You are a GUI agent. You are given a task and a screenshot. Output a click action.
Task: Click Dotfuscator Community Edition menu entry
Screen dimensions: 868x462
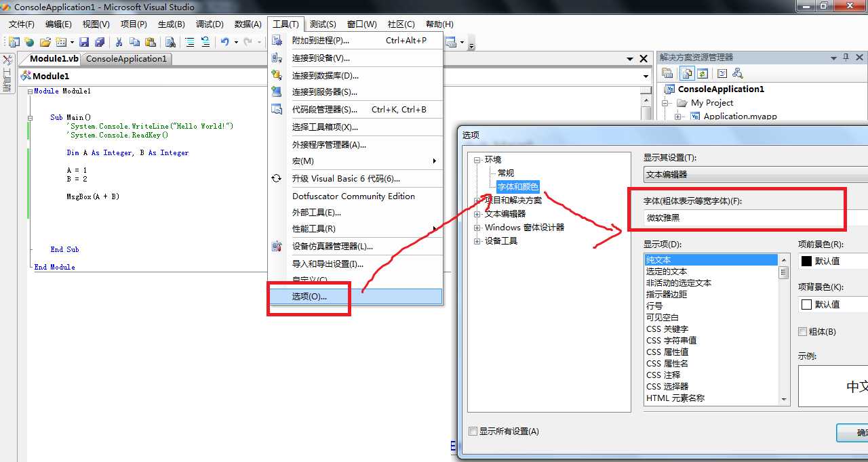pos(355,196)
